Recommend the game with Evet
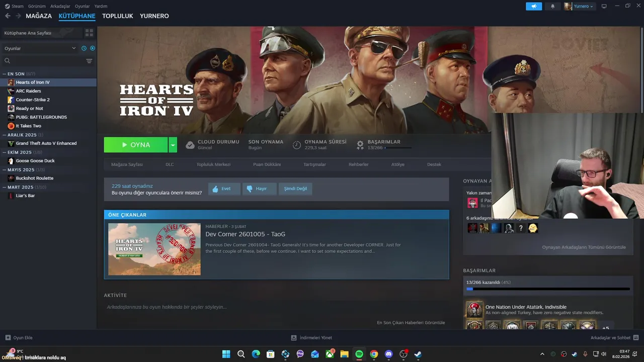 [224, 189]
